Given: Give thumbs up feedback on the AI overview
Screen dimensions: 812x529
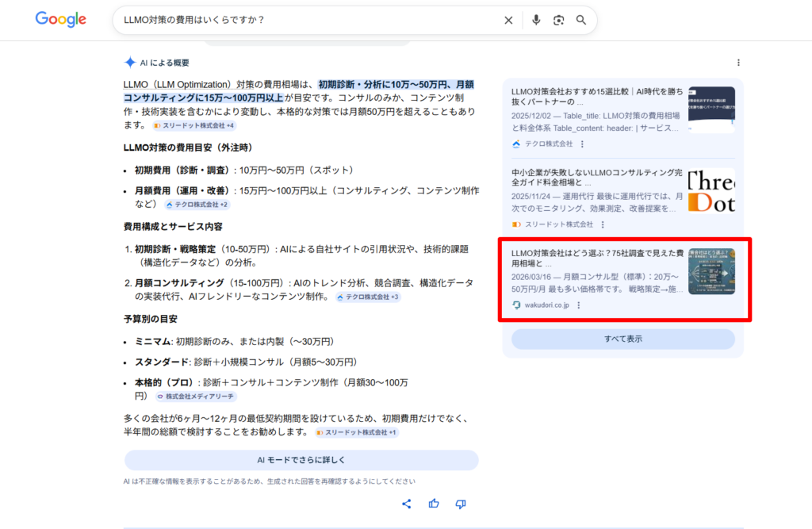Looking at the screenshot, I should point(433,504).
